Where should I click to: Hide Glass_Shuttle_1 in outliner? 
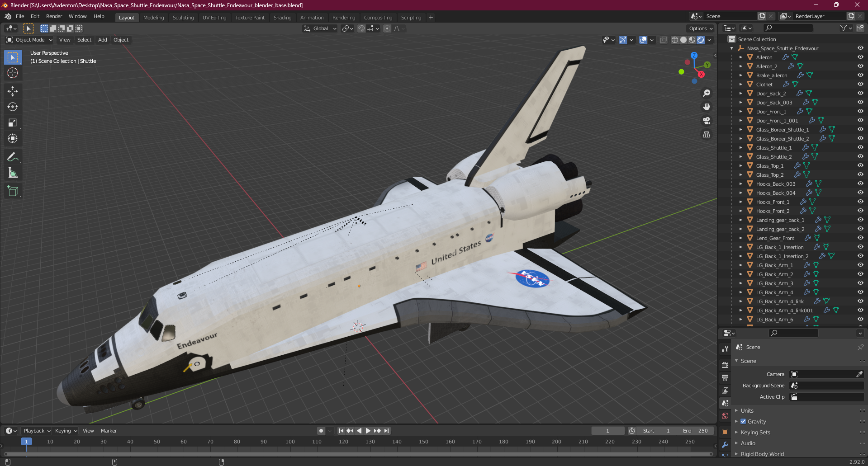[860, 148]
